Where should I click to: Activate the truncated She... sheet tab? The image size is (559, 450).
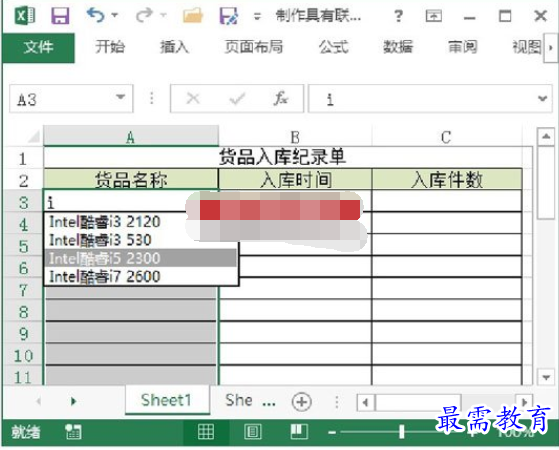click(x=250, y=400)
